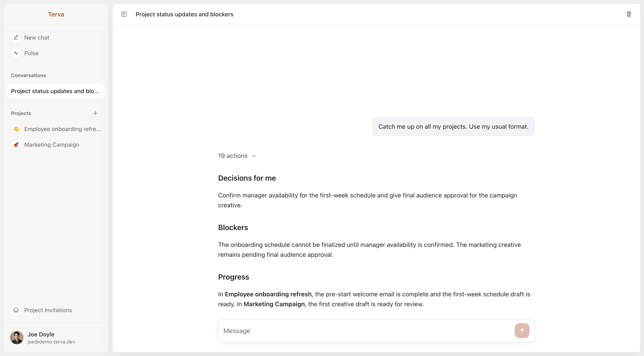This screenshot has height=356, width=644.
Task: Click the Conversations section heading
Action: pyautogui.click(x=29, y=75)
